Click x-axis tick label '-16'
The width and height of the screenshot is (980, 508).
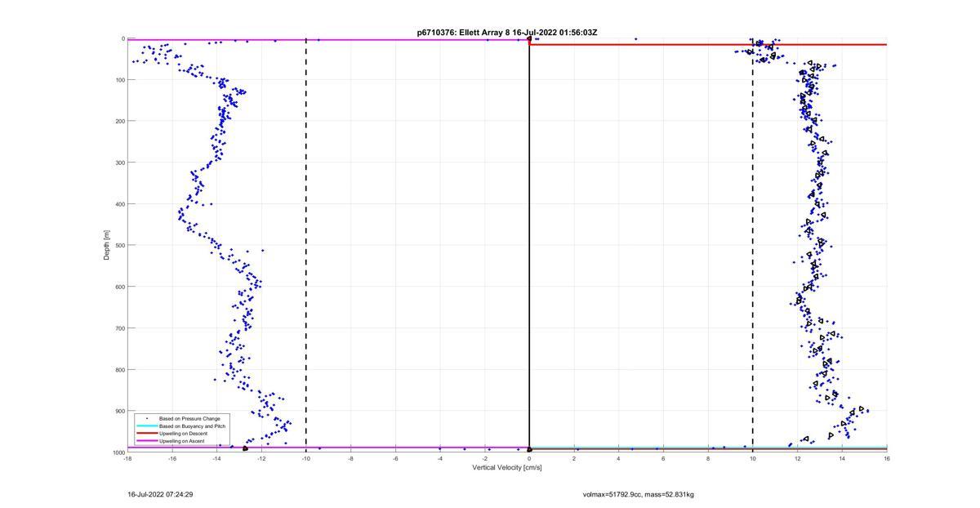click(x=172, y=458)
